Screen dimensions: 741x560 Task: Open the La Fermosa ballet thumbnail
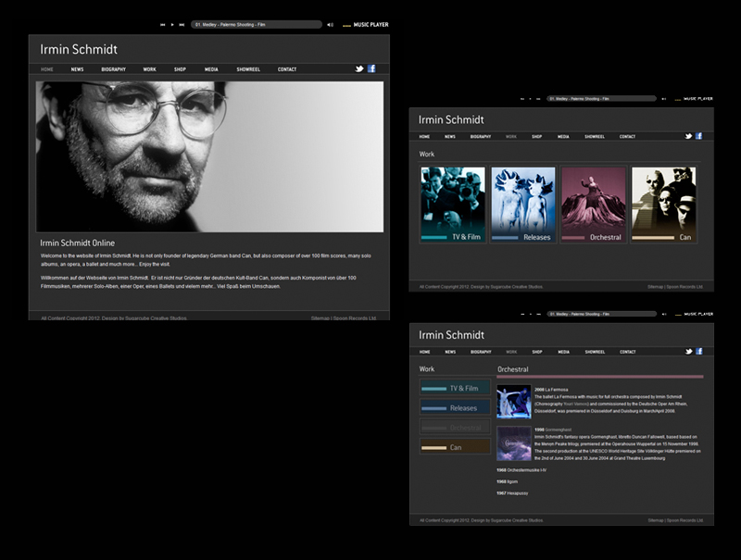click(514, 402)
